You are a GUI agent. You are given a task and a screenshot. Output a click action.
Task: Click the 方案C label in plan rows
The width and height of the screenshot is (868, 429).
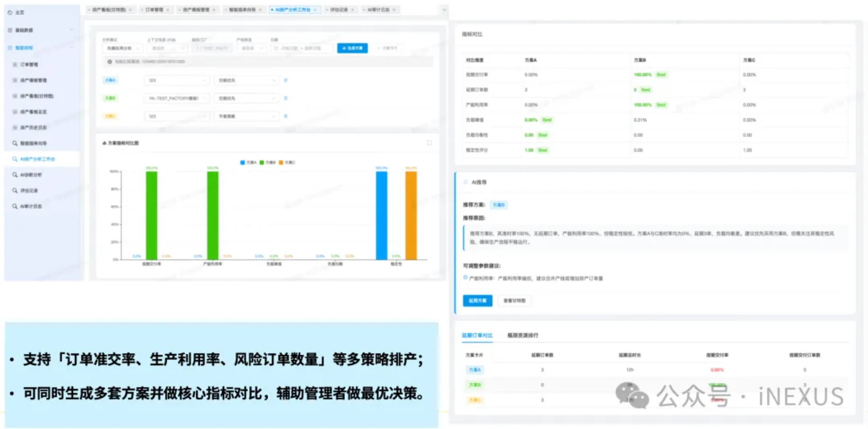click(x=110, y=116)
